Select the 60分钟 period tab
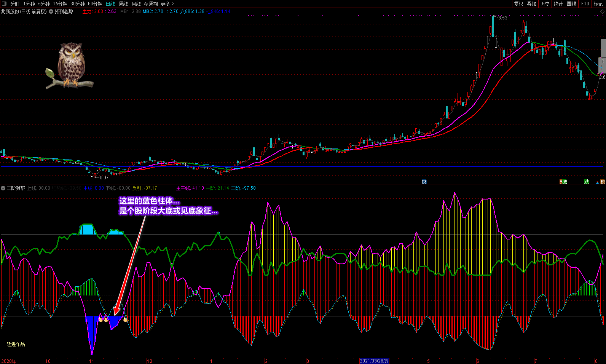The height and width of the screenshot is (364, 606). pyautogui.click(x=95, y=4)
